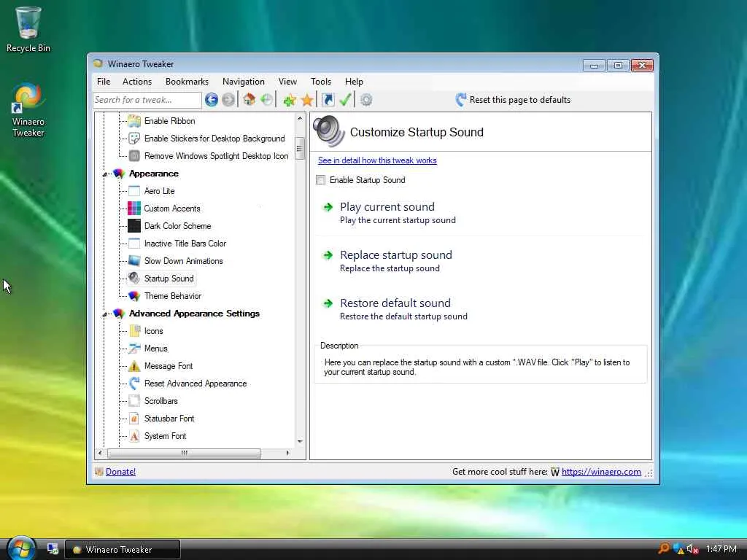The image size is (747, 560).
Task: Click the Forward navigation arrow icon
Action: point(228,99)
